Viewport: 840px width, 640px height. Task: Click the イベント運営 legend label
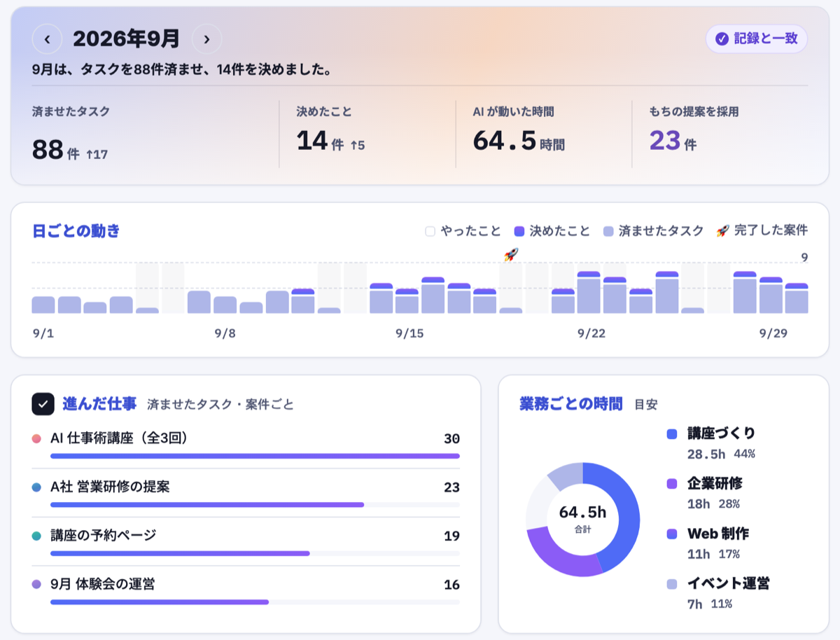click(x=729, y=584)
